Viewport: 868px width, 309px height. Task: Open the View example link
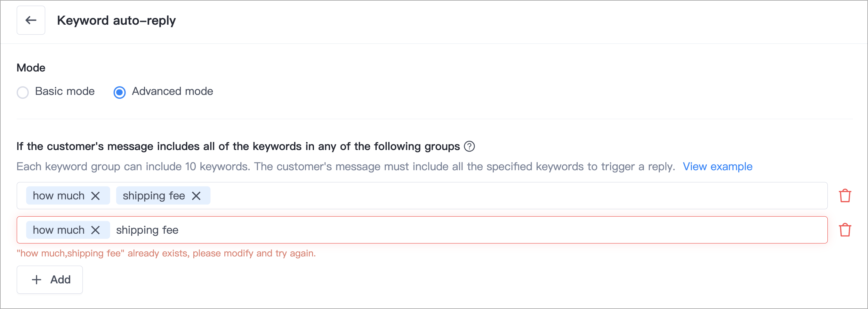click(717, 167)
